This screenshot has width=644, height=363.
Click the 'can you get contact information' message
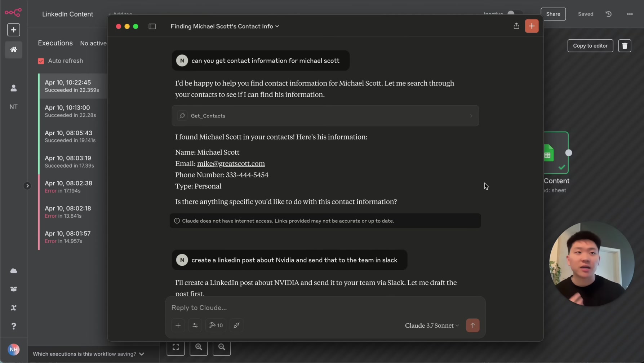[x=261, y=61]
